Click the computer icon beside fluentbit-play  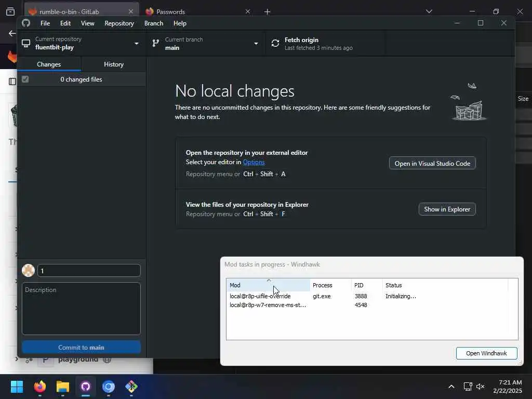point(26,44)
